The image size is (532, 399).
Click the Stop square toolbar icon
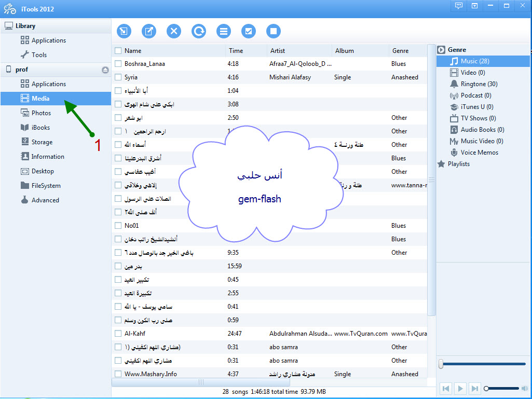click(x=274, y=31)
